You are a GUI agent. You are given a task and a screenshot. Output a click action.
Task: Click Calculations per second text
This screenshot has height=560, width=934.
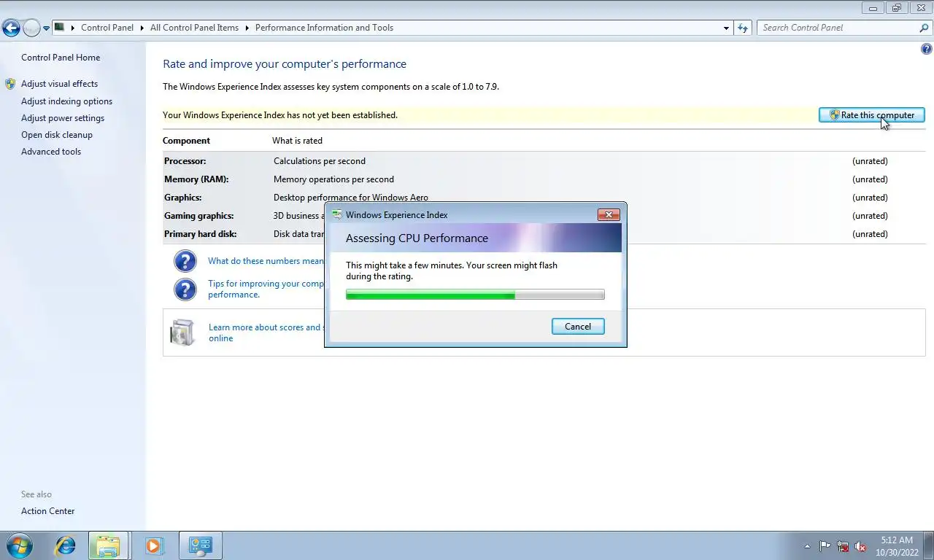(320, 161)
